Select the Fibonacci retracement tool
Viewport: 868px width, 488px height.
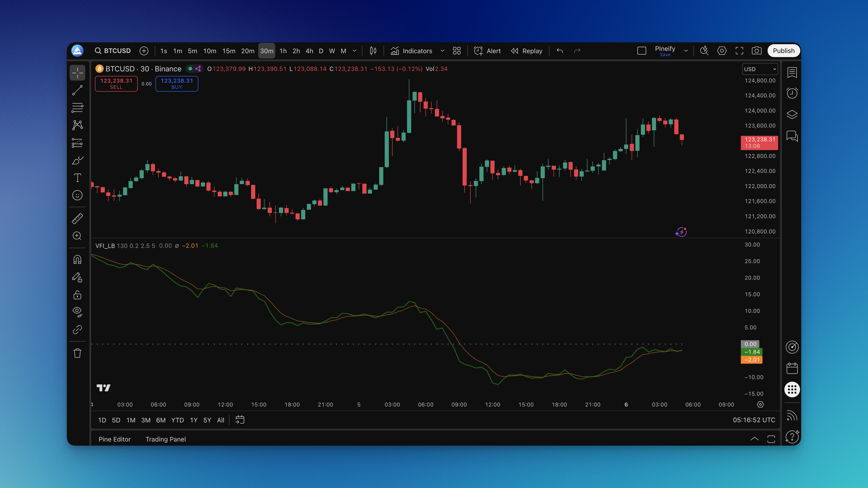click(x=77, y=108)
